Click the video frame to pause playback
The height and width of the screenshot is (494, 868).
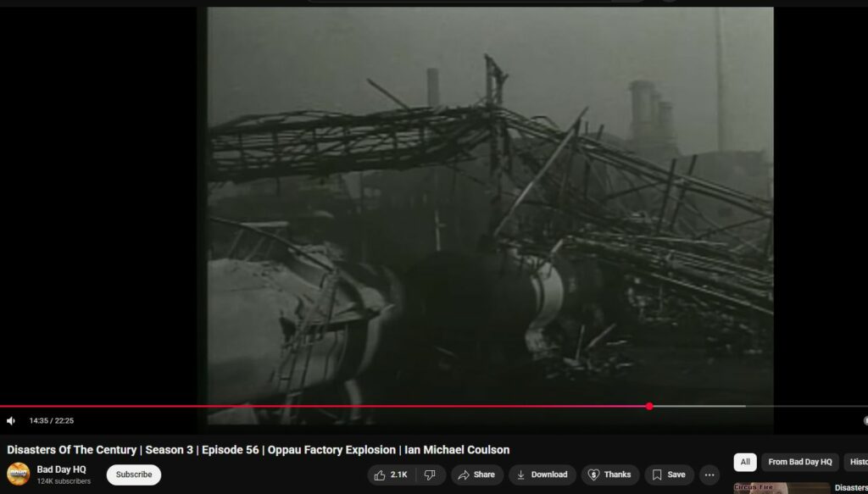[x=490, y=216]
